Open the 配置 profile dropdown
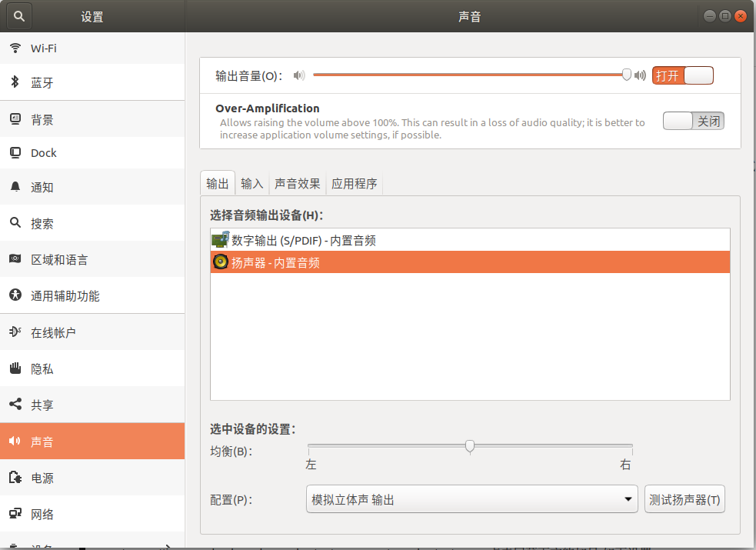This screenshot has height=550, width=756. click(x=471, y=499)
